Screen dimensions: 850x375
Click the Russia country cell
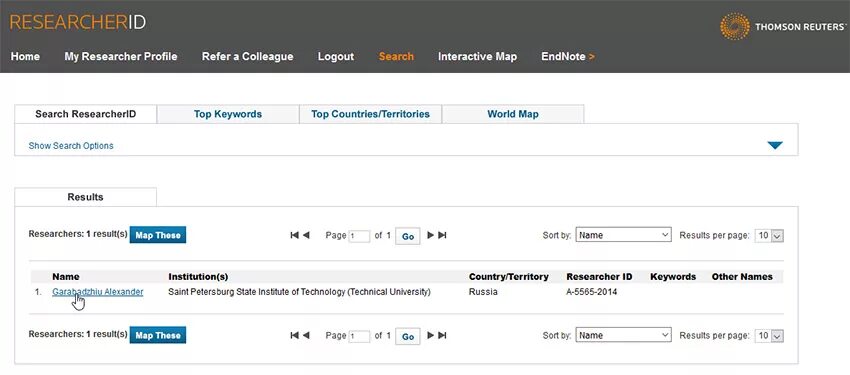[x=483, y=292]
